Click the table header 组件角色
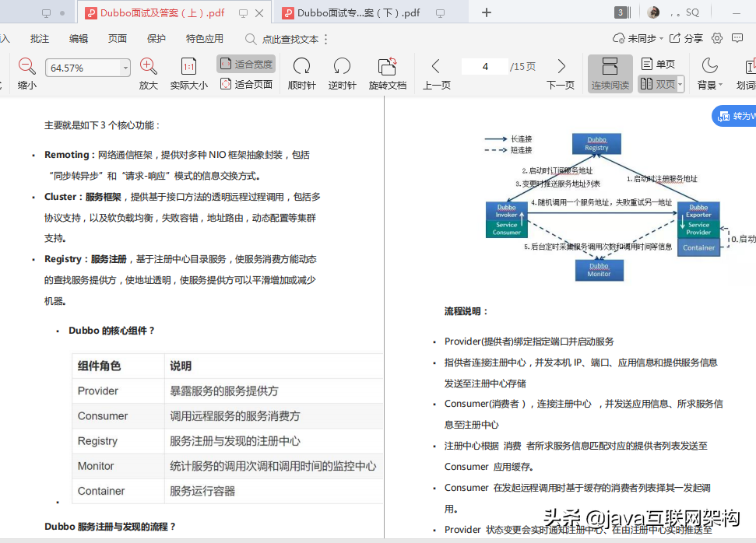Screen dimensions: 756x543 point(118,366)
